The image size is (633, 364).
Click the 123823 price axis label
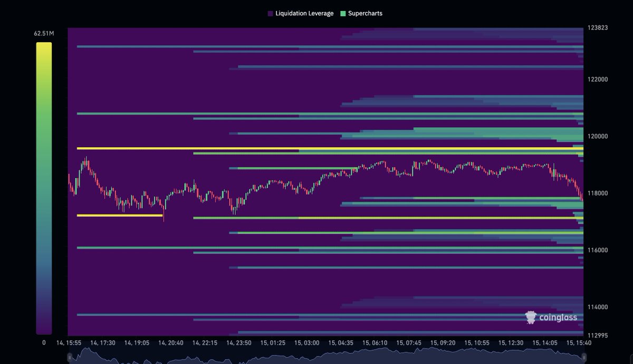597,27
